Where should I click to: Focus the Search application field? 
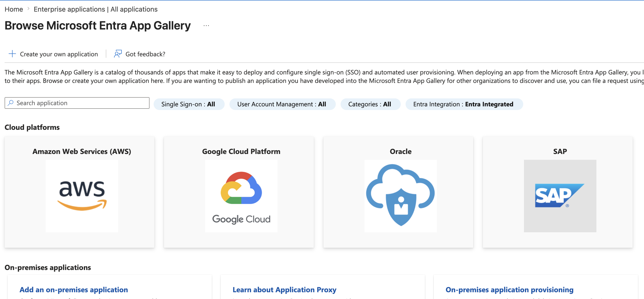pyautogui.click(x=77, y=103)
